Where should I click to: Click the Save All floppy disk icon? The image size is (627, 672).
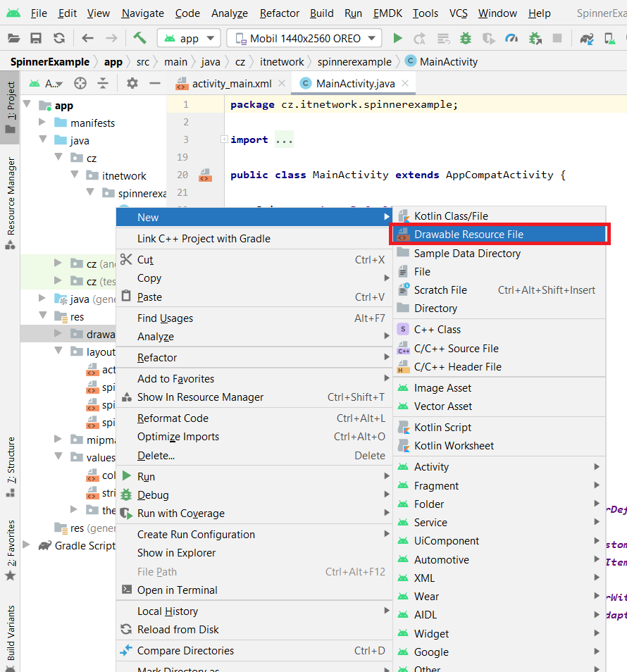tap(36, 39)
